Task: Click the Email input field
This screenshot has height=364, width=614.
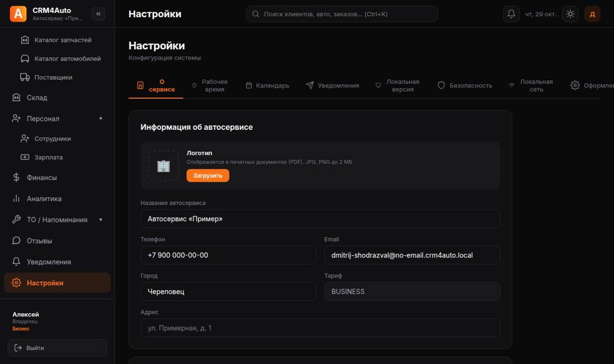Action: pos(412,255)
